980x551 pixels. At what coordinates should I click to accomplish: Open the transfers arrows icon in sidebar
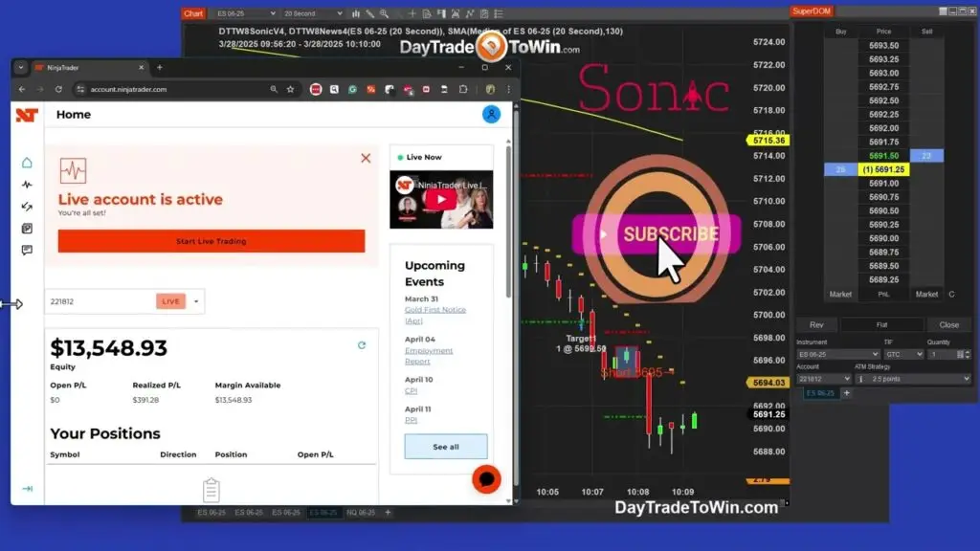coord(27,207)
